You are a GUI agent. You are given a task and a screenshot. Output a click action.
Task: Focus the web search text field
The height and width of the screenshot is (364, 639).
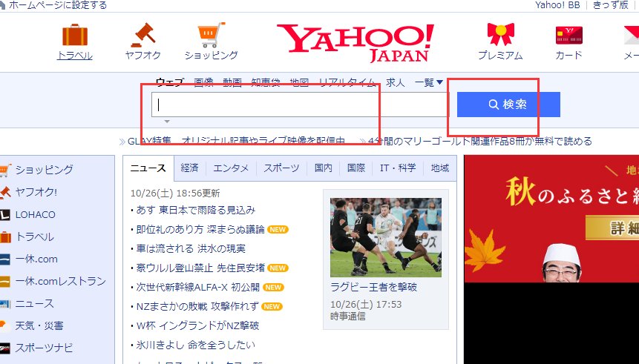(301, 105)
